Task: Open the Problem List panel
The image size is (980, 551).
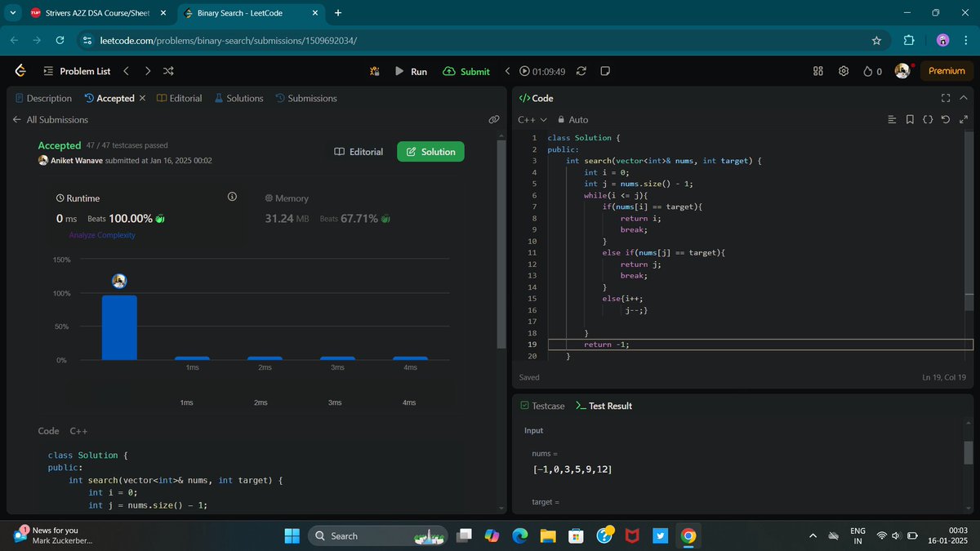Action: (77, 71)
